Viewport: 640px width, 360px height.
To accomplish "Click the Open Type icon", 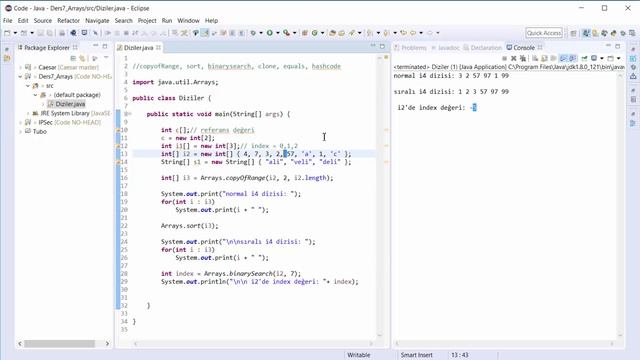I will 333,33.
